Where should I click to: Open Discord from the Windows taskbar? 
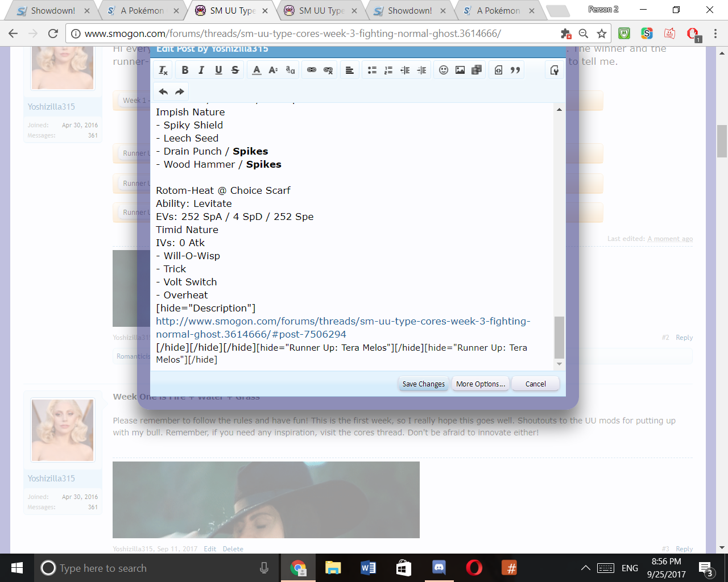click(x=439, y=568)
